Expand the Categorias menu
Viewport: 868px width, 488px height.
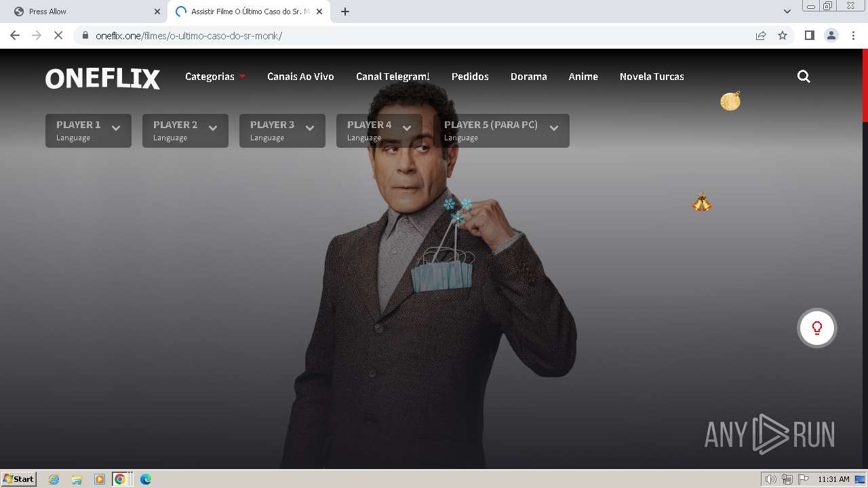215,77
